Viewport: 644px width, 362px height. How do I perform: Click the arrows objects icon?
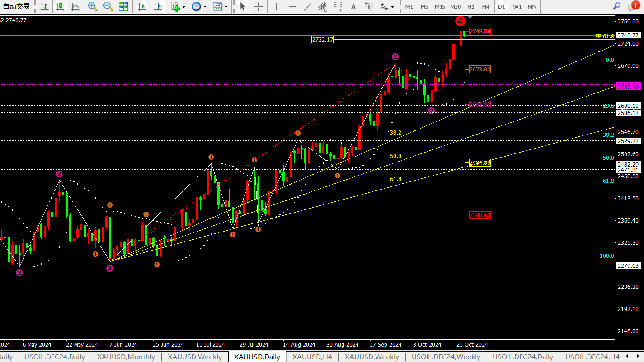click(x=384, y=6)
